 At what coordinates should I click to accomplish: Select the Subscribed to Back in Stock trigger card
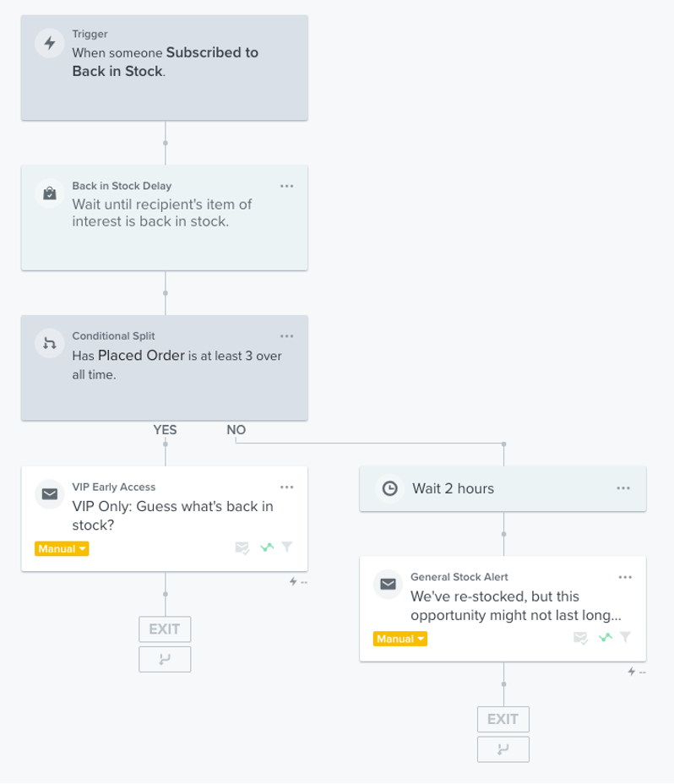(165, 68)
